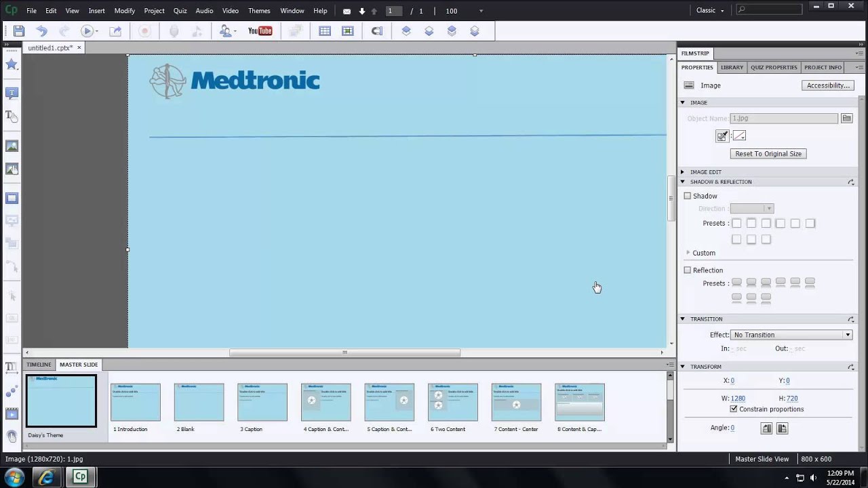Click the bring forward layer icon
868x488 pixels.
pyautogui.click(x=406, y=31)
